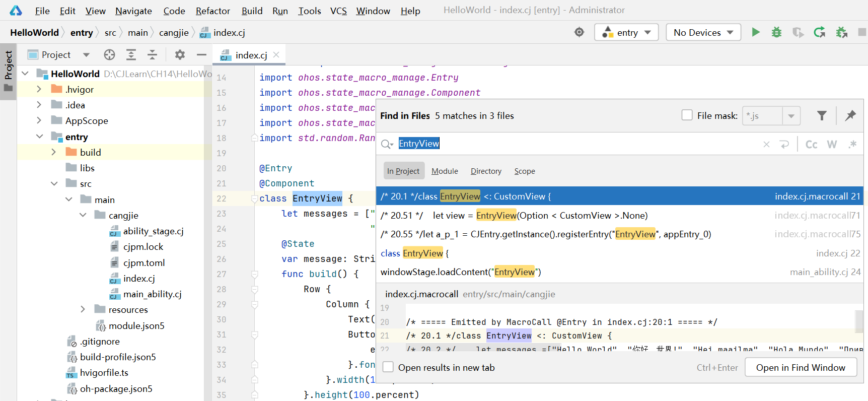This screenshot has height=401, width=868.
Task: Collapse all in the Project panel
Action: pyautogui.click(x=152, y=55)
